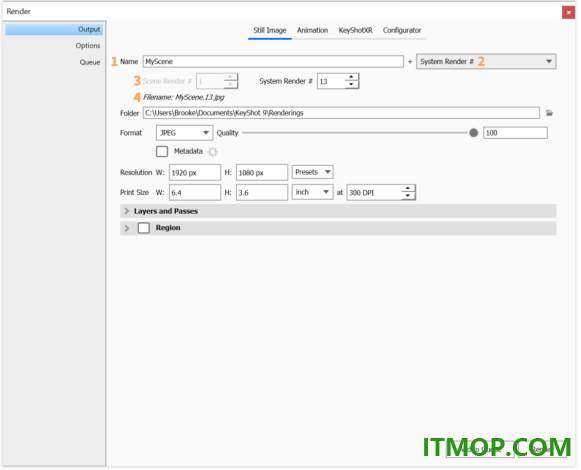Toggle the Region checkbox
The width and height of the screenshot is (581, 470).
click(144, 228)
